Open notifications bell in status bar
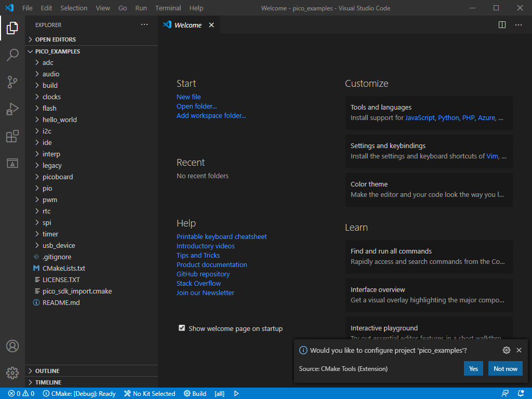532x399 pixels. click(521, 394)
